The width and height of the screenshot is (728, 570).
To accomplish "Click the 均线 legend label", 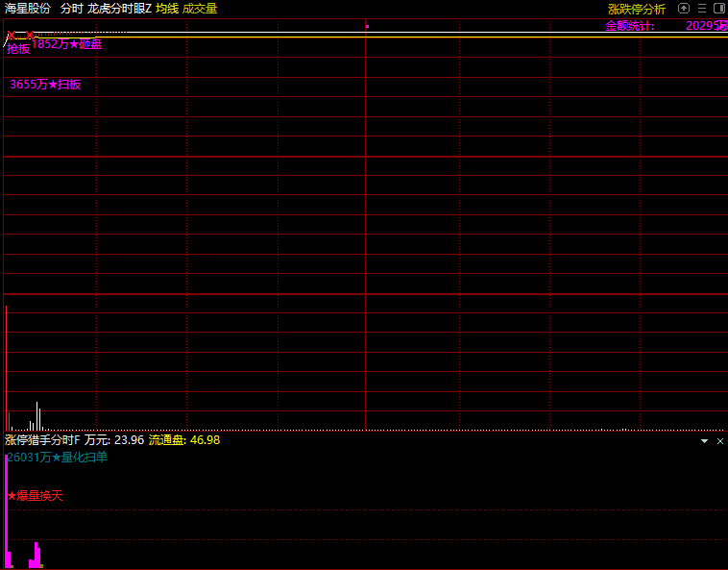I will point(167,9).
